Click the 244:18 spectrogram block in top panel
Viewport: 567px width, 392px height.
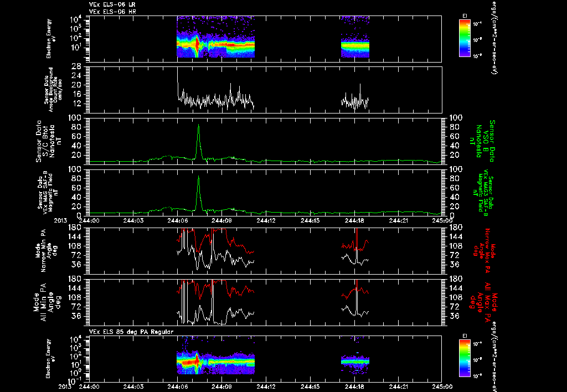[355, 37]
